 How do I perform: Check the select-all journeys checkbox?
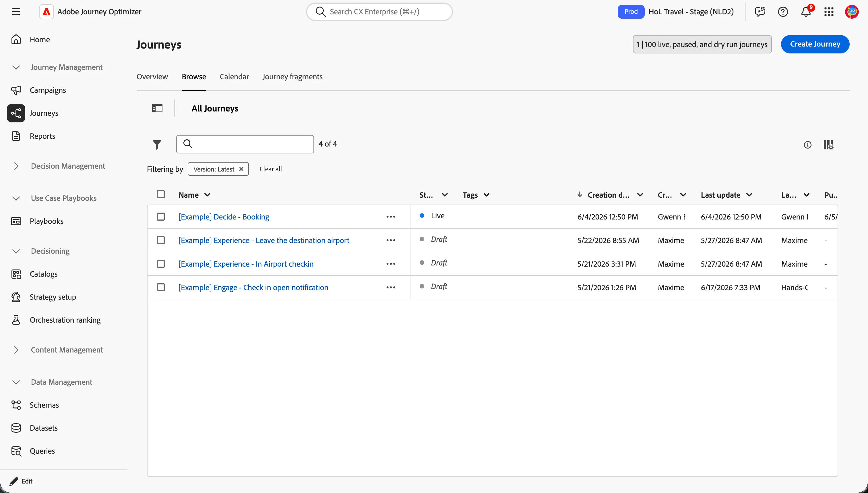pos(161,194)
